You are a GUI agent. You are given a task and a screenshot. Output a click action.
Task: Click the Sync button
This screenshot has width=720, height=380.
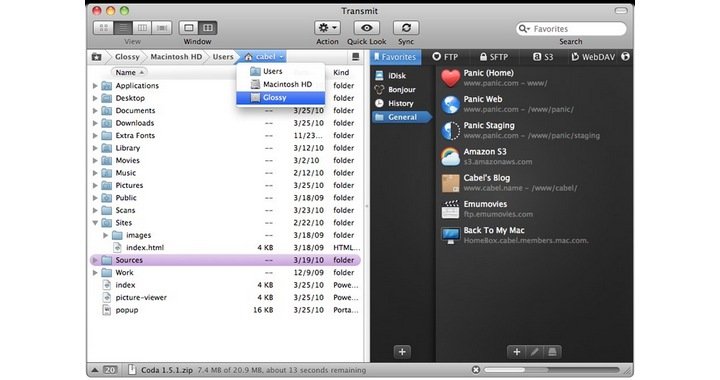(x=406, y=28)
